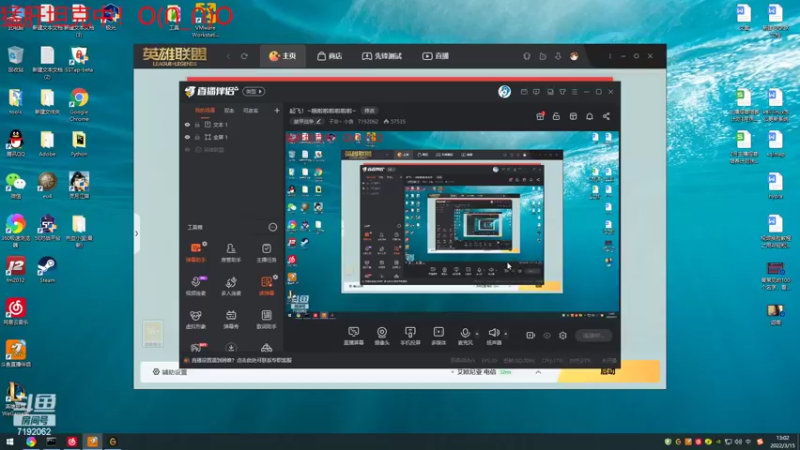The image size is (800, 450).
Task: Open the streamer tasks tool
Action: (x=266, y=253)
